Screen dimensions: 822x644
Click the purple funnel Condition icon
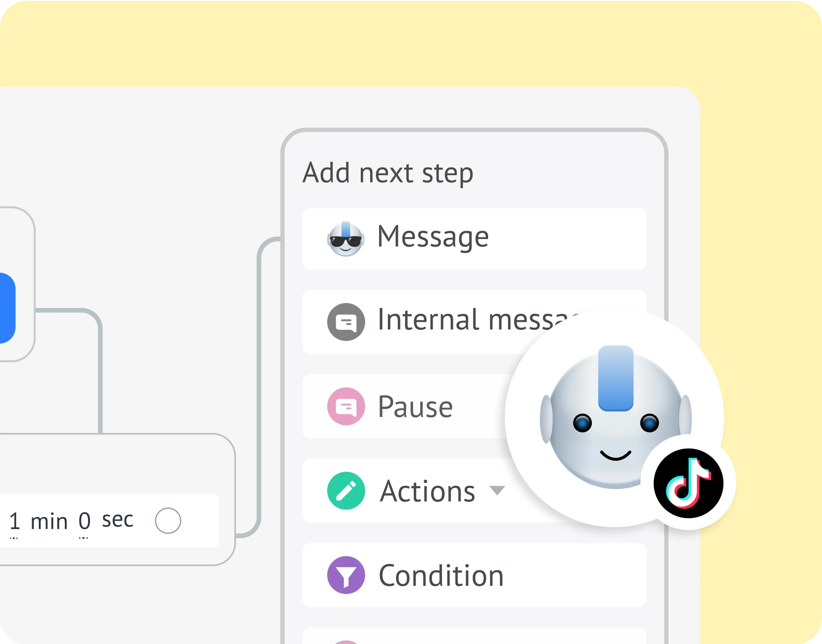point(346,575)
